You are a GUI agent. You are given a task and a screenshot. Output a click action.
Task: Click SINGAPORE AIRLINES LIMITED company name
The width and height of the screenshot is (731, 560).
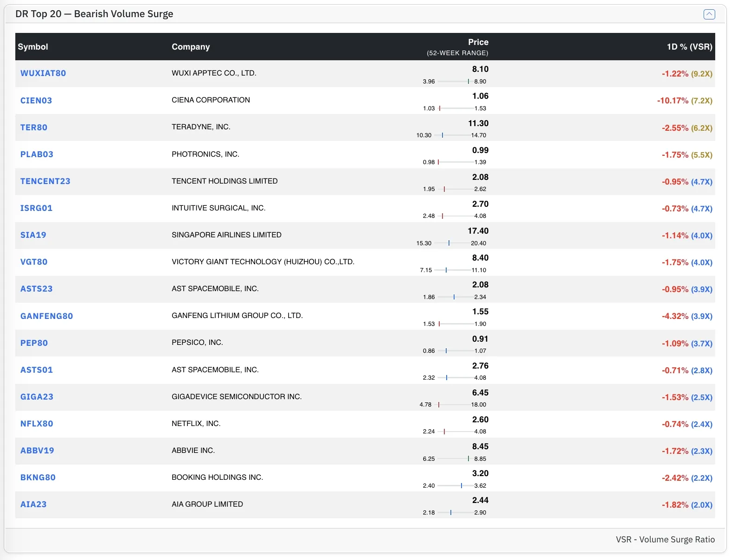coord(226,235)
